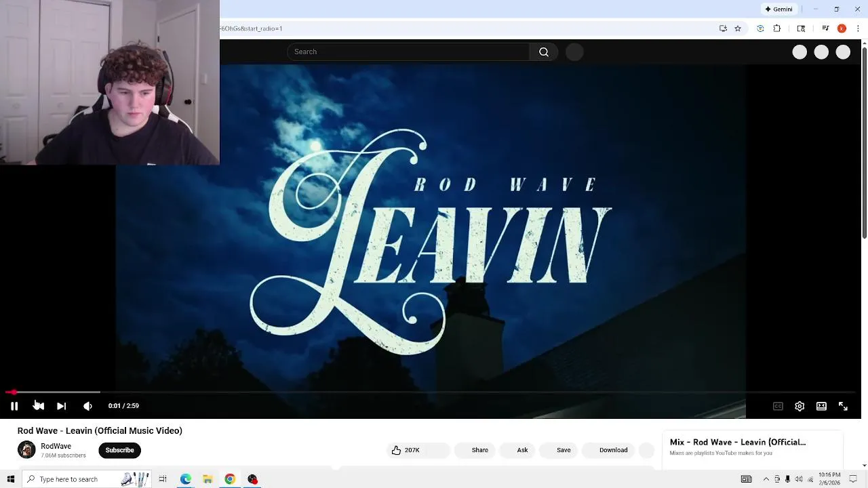The image size is (868, 488).
Task: Open the Windows notification center
Action: 854,479
